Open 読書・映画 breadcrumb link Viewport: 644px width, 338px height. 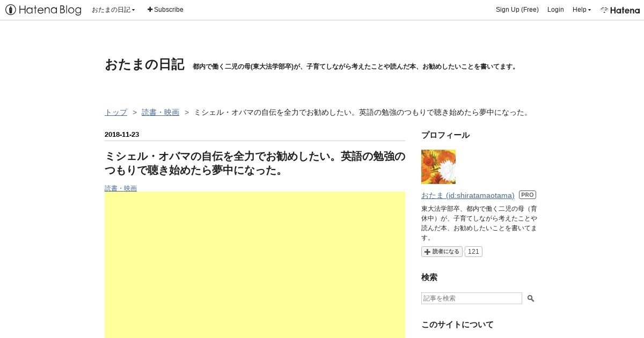[x=160, y=112]
